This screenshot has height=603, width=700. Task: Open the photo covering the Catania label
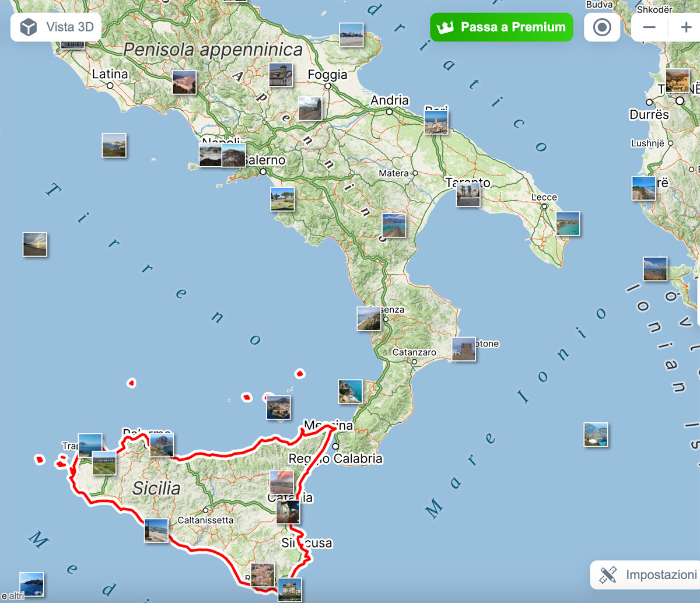click(x=288, y=512)
